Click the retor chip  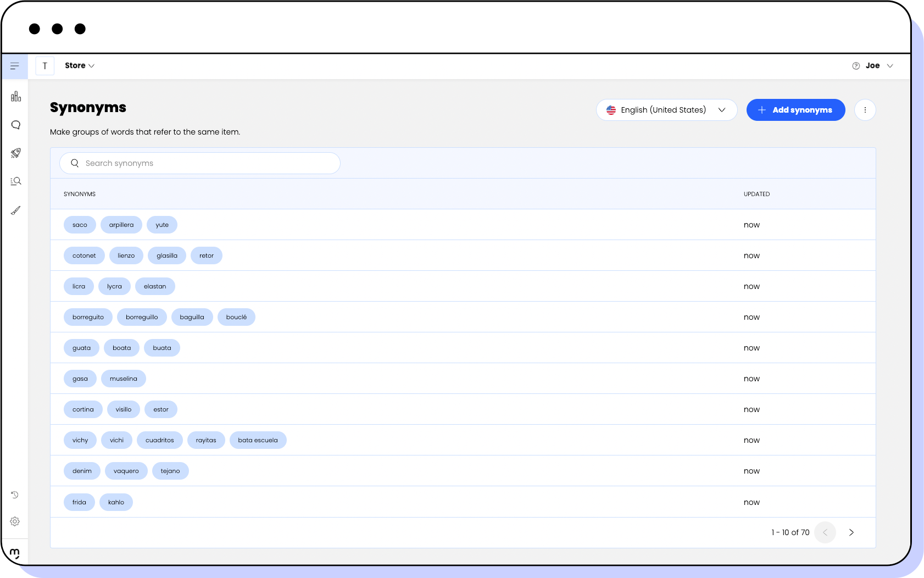pyautogui.click(x=207, y=255)
